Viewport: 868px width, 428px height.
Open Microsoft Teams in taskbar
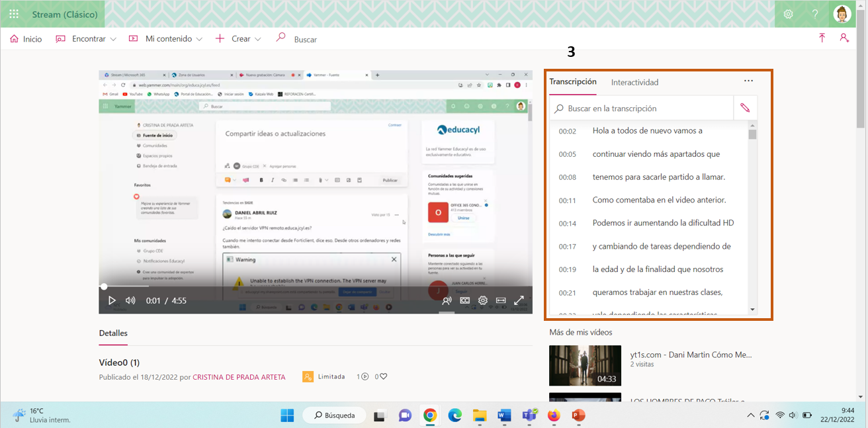[529, 415]
